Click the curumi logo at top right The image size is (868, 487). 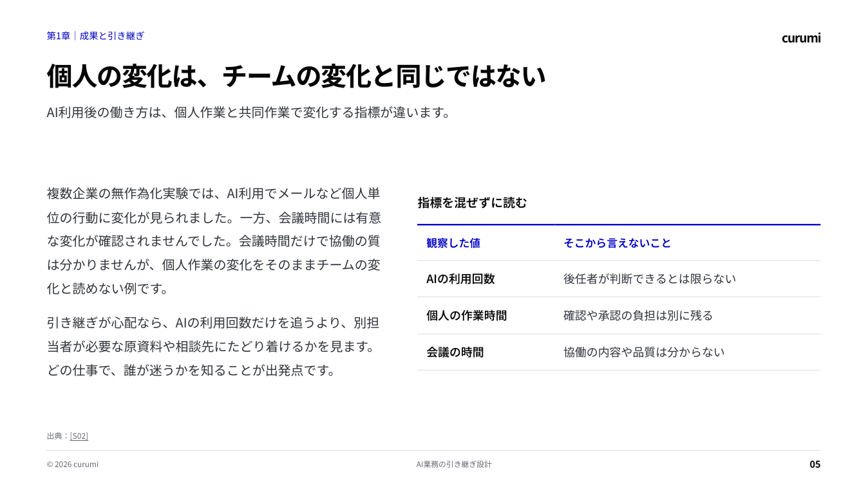801,37
